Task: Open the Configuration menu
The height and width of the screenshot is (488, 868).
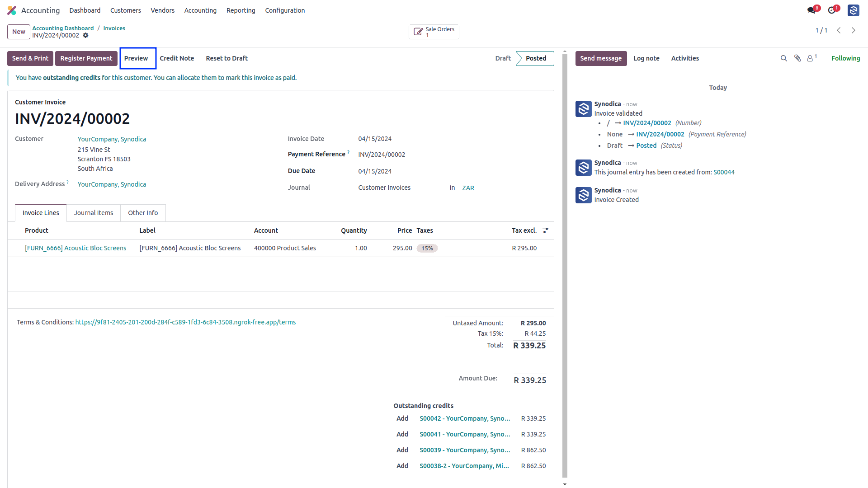Action: [285, 10]
